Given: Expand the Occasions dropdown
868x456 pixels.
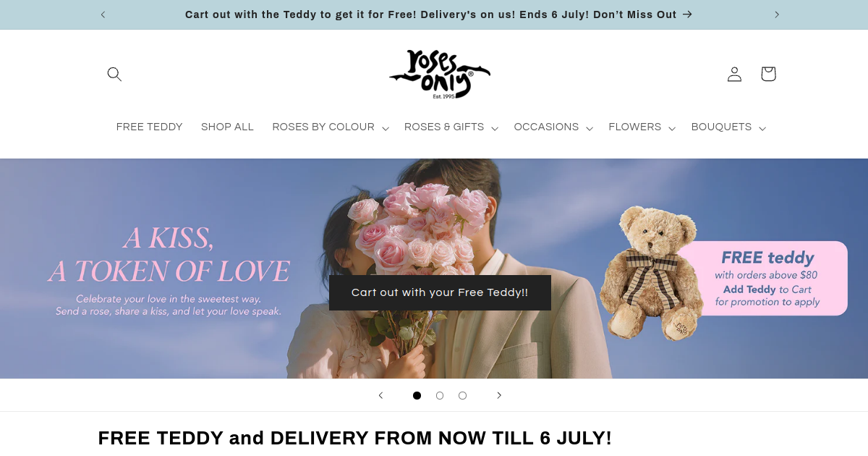Looking at the screenshot, I should (x=553, y=127).
